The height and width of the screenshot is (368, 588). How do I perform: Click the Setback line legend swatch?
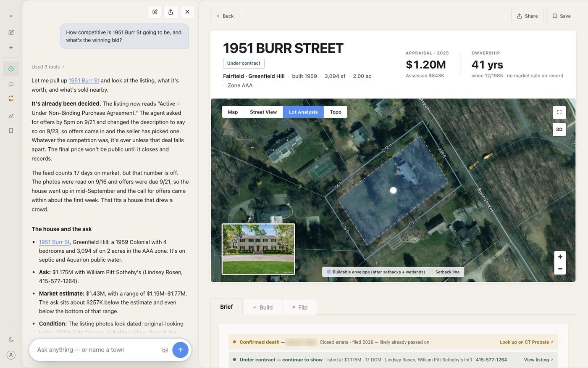[431, 272]
